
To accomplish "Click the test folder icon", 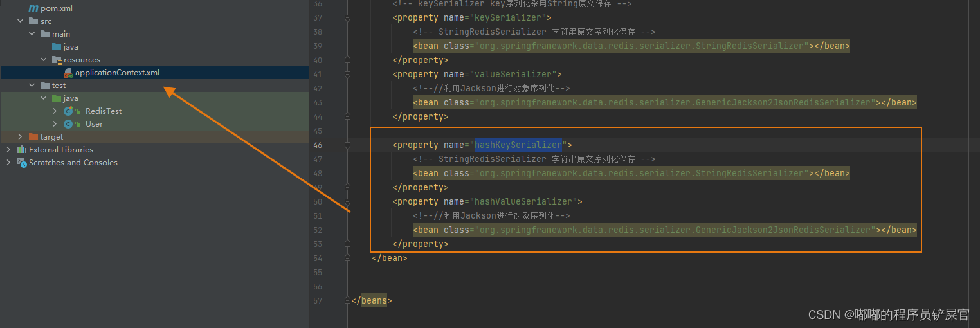I will (x=44, y=86).
